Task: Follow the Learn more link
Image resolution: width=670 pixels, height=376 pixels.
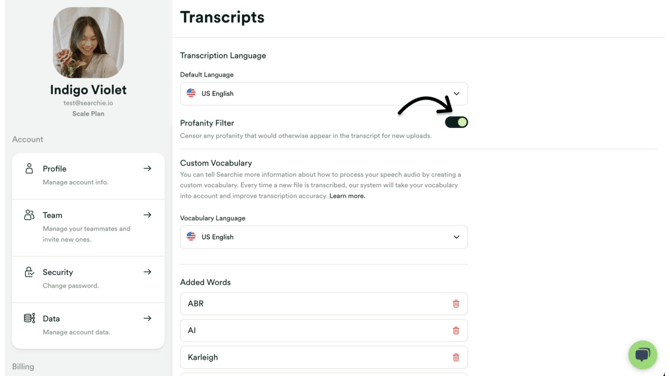Action: tap(347, 196)
